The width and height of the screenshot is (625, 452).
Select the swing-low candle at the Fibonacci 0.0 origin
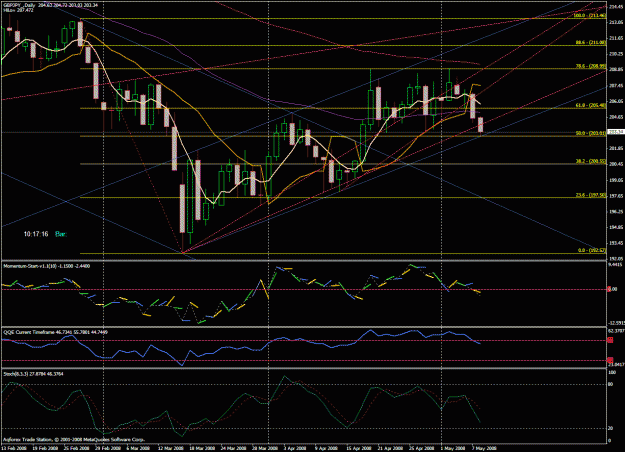tap(182, 208)
